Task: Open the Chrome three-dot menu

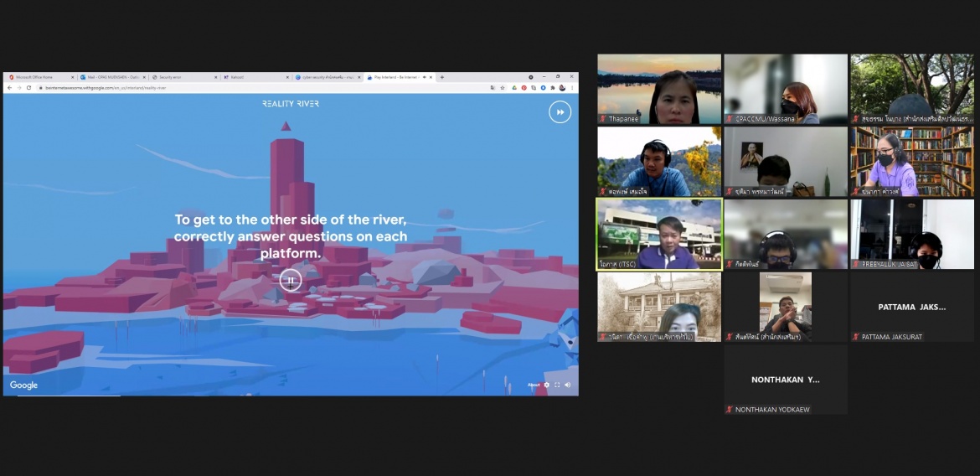Action: (x=572, y=87)
